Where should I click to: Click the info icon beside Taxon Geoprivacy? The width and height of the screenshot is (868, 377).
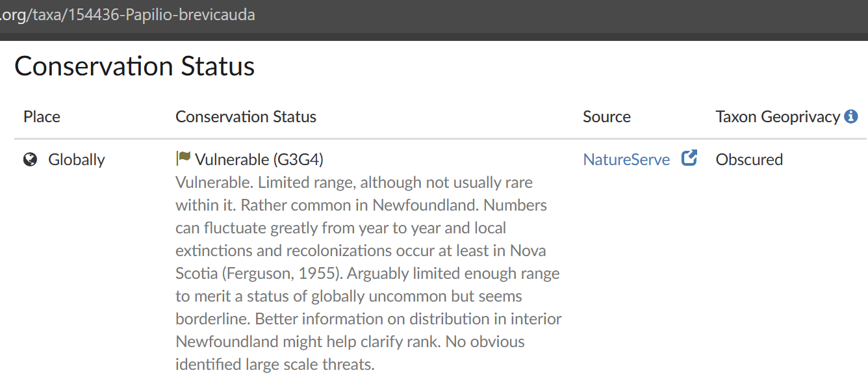pos(851,117)
